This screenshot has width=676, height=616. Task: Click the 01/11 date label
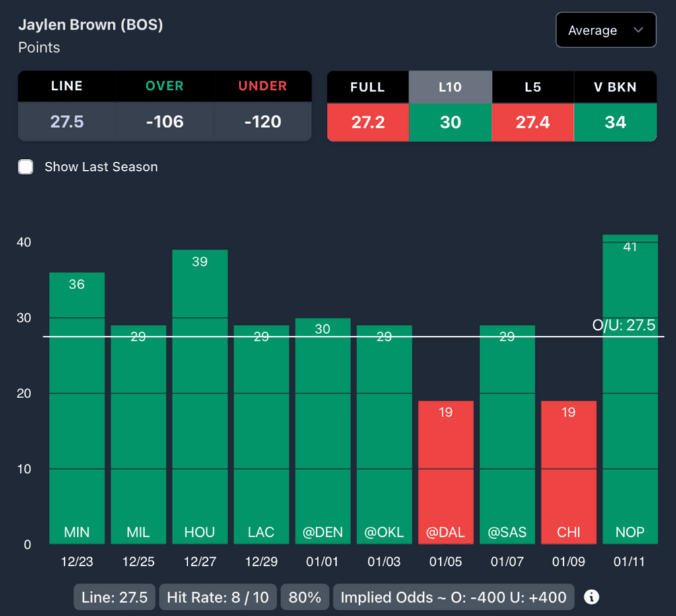(x=629, y=561)
